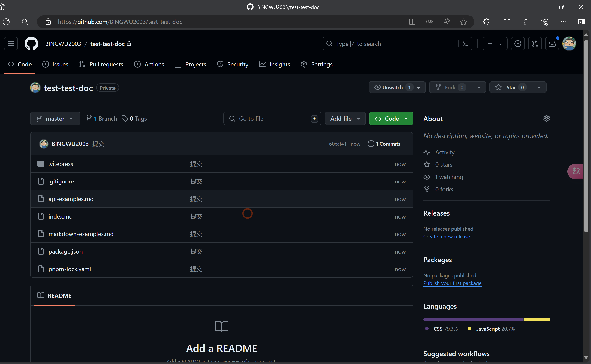Open the global issues icon
This screenshot has width=591, height=364.
(x=517, y=44)
